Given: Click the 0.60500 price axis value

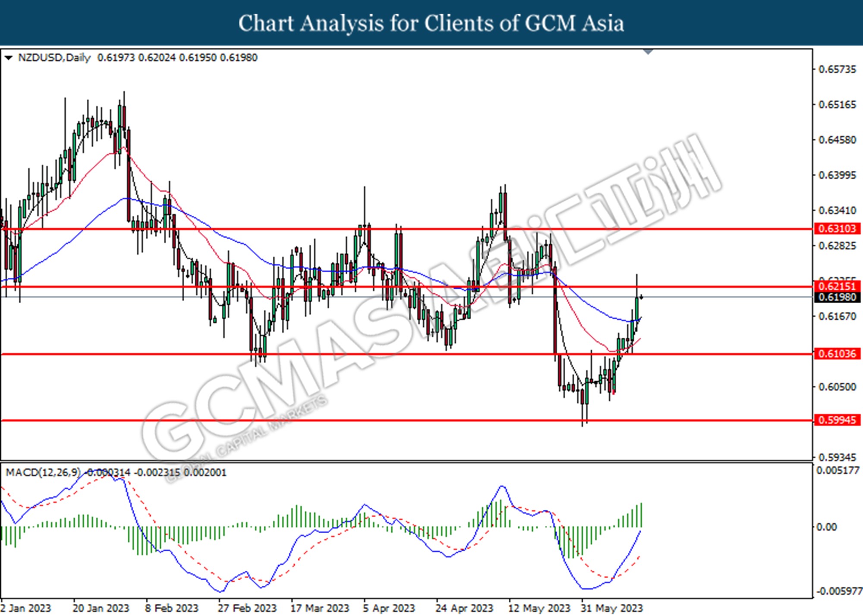Looking at the screenshot, I should [x=837, y=387].
